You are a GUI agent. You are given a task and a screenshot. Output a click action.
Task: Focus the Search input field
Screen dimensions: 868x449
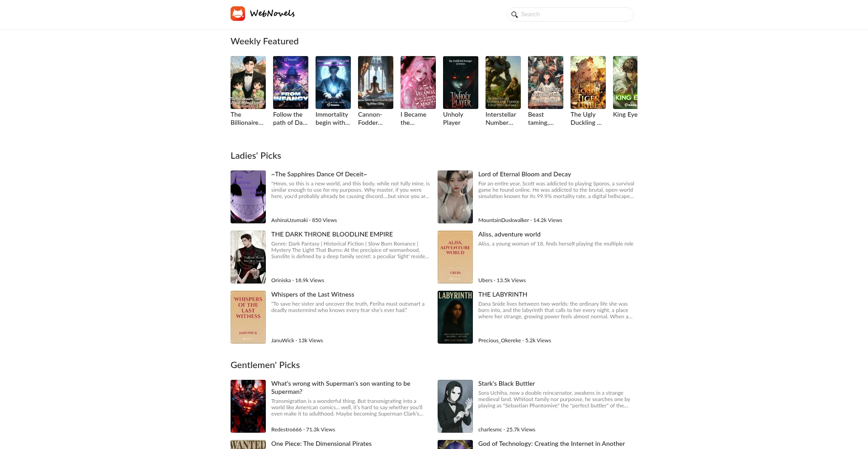click(571, 14)
